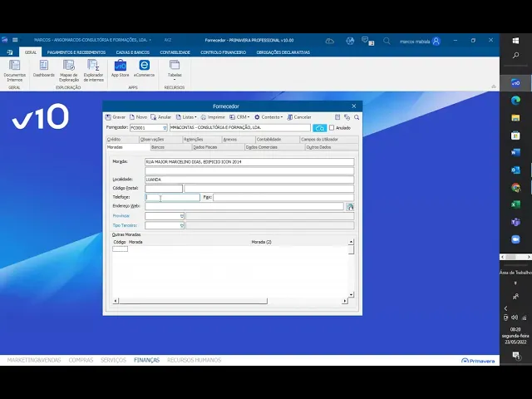Expand the Tipo Terceiro dropdown
The width and height of the screenshot is (532, 399).
(181, 225)
